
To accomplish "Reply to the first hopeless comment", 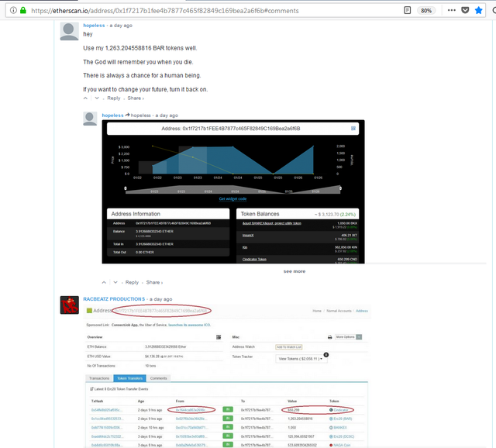I will (114, 98).
